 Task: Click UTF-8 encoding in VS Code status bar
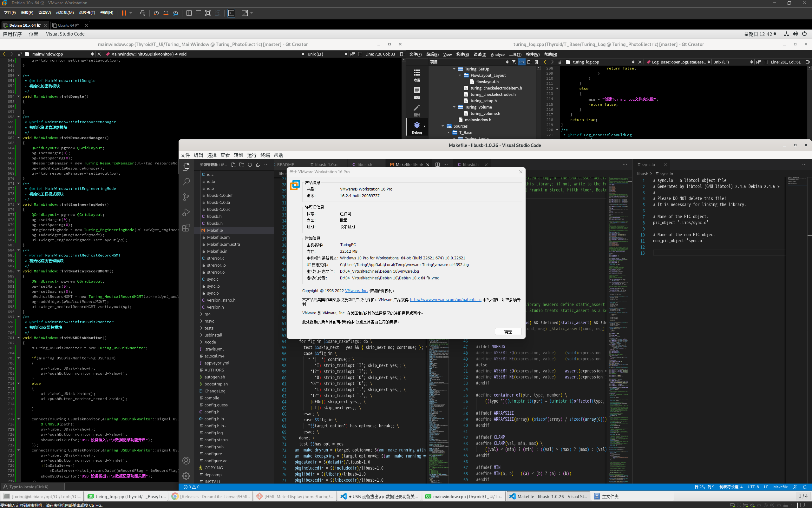[753, 487]
